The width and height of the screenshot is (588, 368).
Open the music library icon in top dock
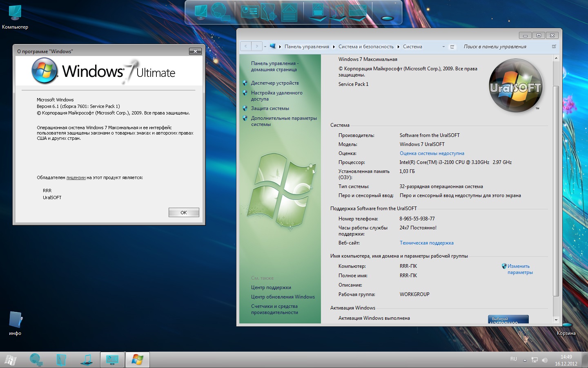coord(338,12)
